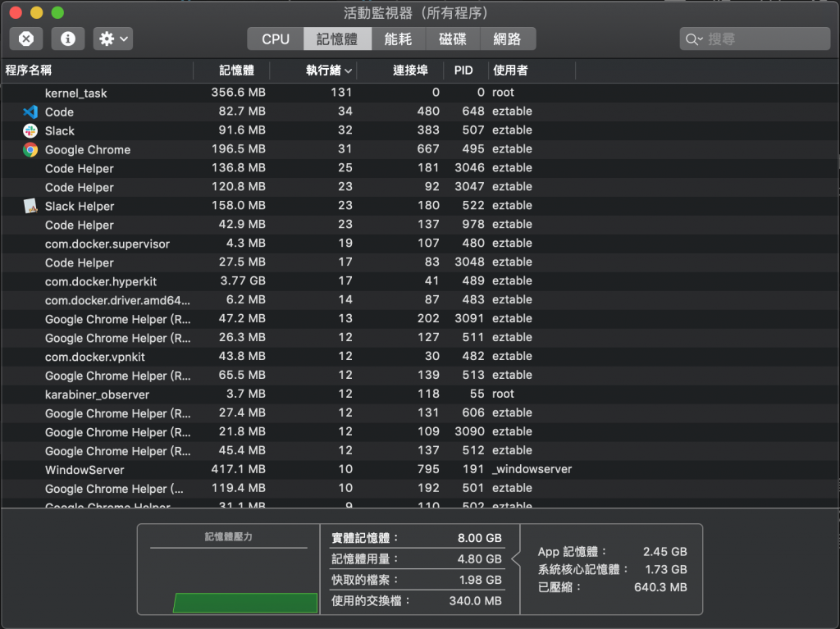The height and width of the screenshot is (629, 840).
Task: Click the 實體記憶體 8.00 GB entry
Action: click(x=416, y=537)
